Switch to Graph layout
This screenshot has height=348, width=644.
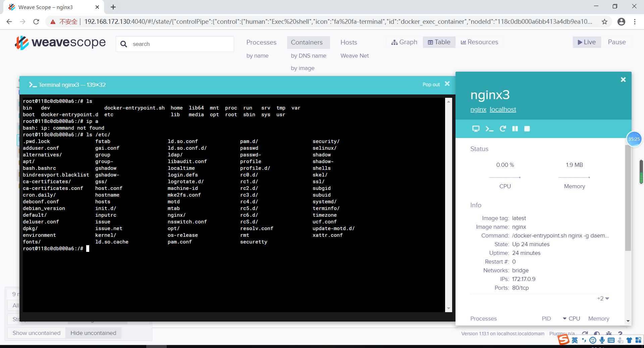[x=404, y=42]
